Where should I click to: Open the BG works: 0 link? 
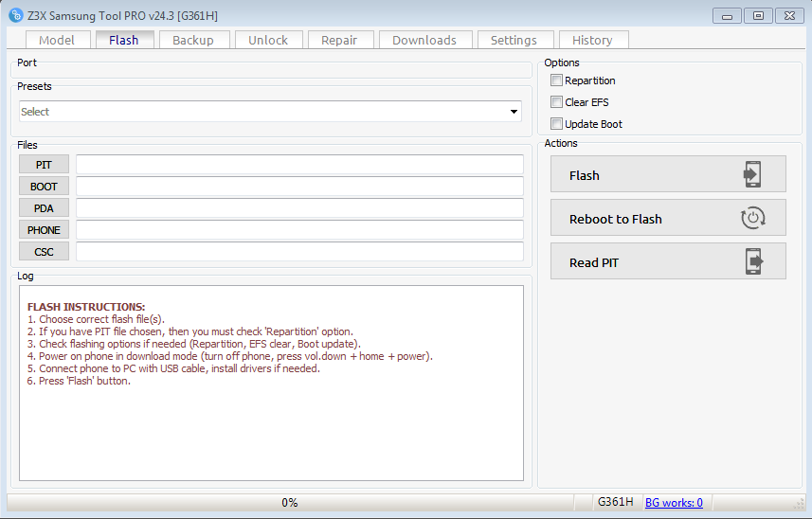click(674, 503)
